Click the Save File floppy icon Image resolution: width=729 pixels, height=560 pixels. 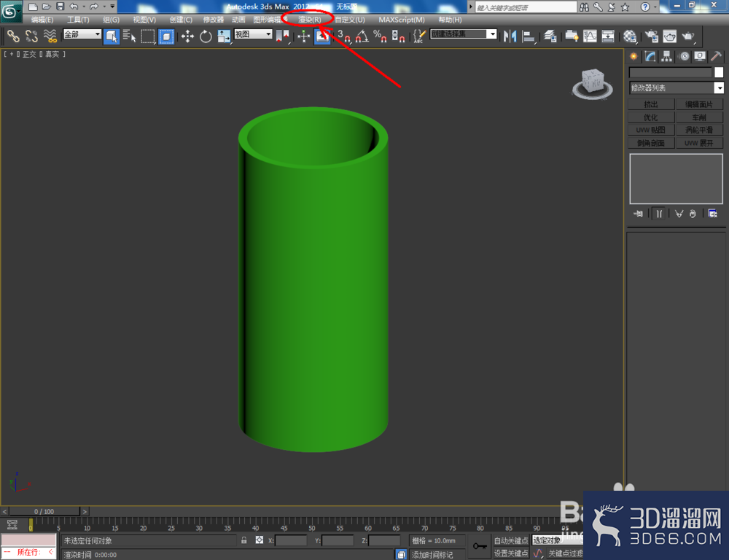point(61,7)
